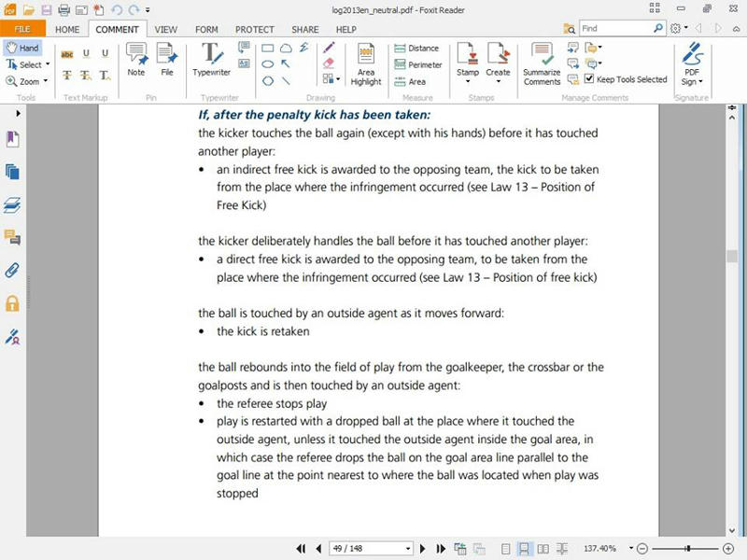Open the Security lock panel
Image resolution: width=747 pixels, height=560 pixels.
12,303
